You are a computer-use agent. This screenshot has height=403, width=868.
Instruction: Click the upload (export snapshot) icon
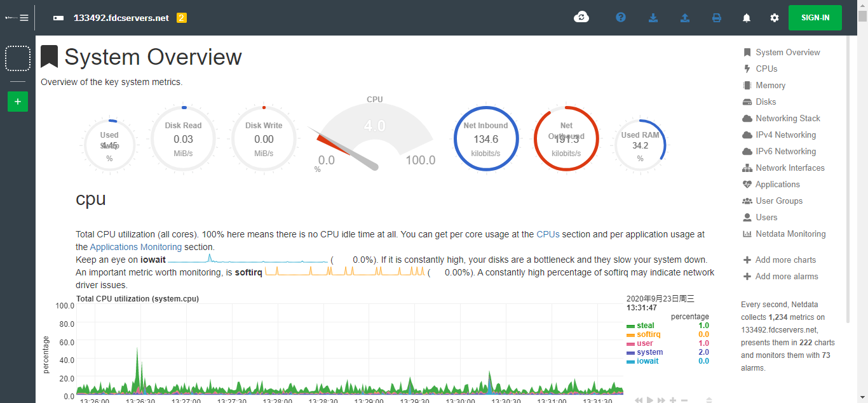click(x=685, y=18)
